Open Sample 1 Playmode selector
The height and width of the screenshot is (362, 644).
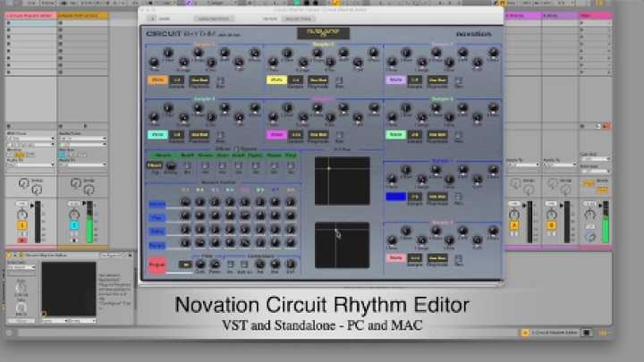pyautogui.click(x=199, y=80)
